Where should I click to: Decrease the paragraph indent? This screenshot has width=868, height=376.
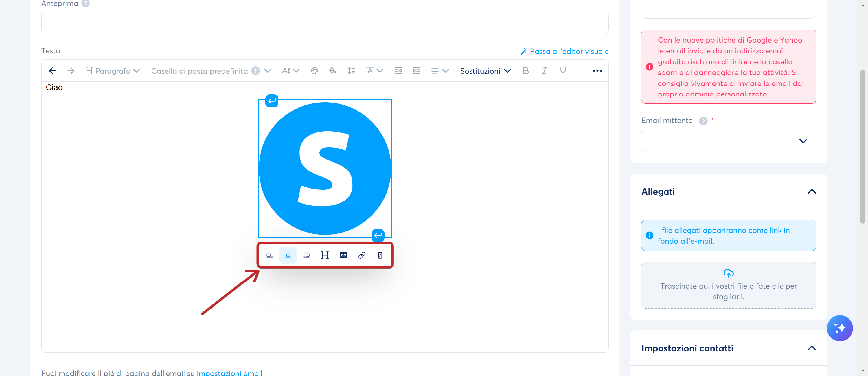(x=398, y=71)
